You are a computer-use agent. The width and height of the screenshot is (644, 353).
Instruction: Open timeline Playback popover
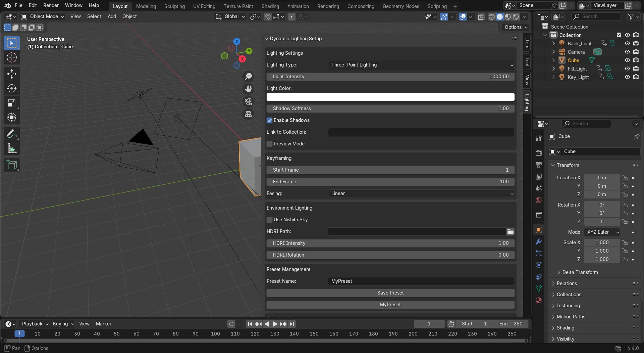click(x=35, y=324)
